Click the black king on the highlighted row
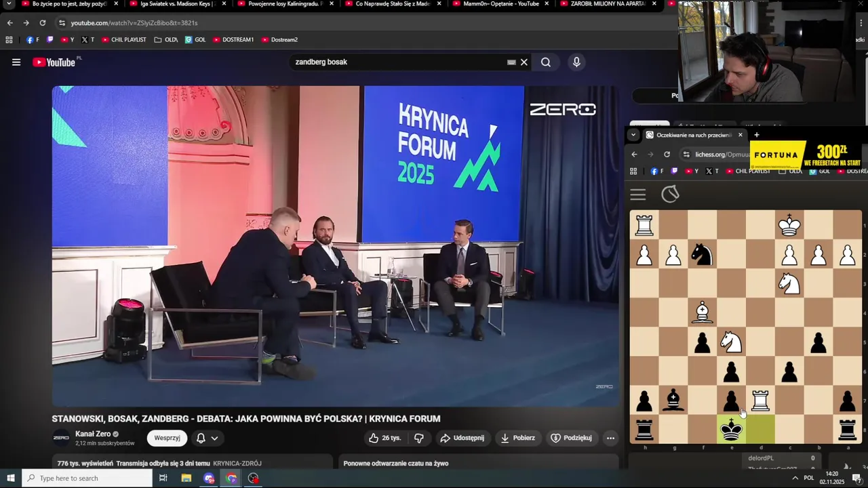Screen dimensions: 868x488 point(731,430)
